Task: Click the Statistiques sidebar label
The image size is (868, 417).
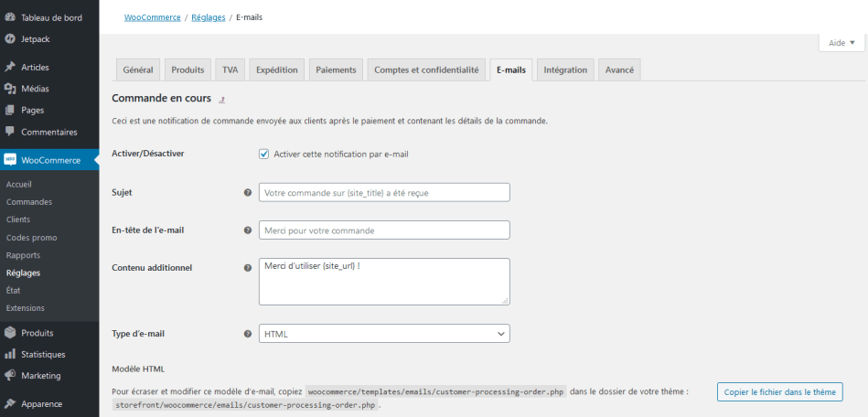Action: pos(43,355)
